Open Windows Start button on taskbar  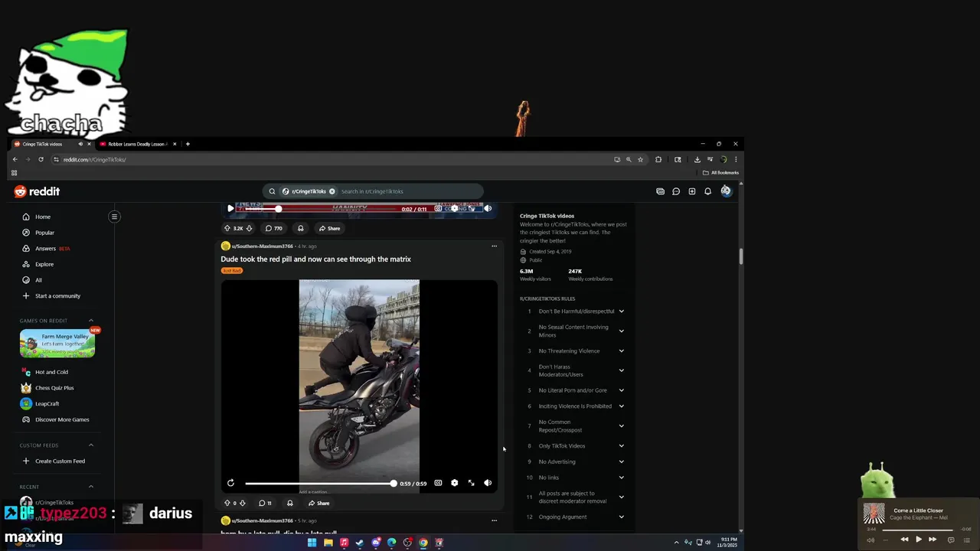tap(312, 543)
